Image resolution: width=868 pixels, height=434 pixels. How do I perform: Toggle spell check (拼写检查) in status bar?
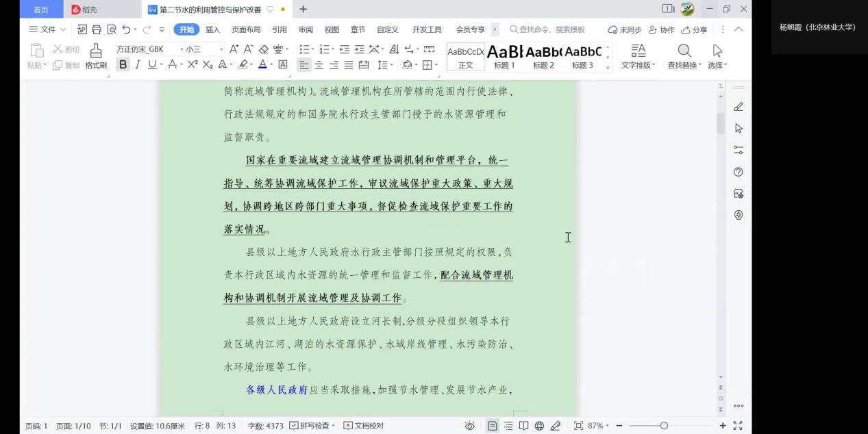[312, 426]
